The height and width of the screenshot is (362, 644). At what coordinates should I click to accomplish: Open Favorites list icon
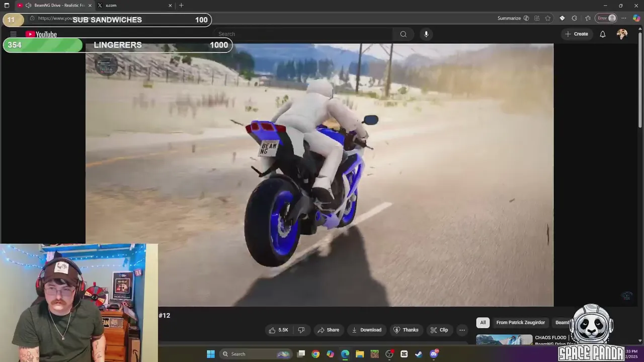(x=588, y=18)
